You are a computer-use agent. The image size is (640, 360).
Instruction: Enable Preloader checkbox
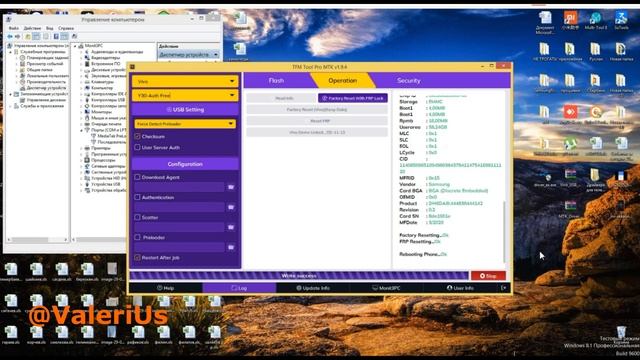click(138, 237)
